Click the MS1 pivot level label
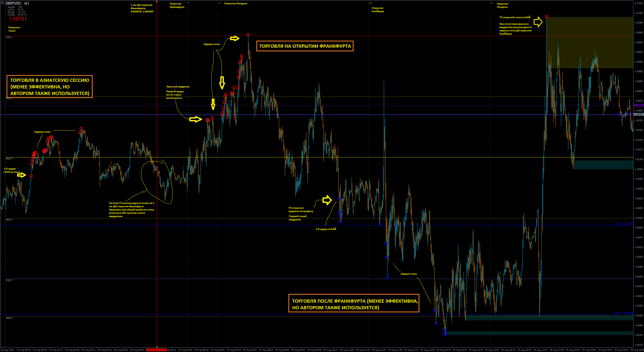644x352 pixels. [10, 220]
